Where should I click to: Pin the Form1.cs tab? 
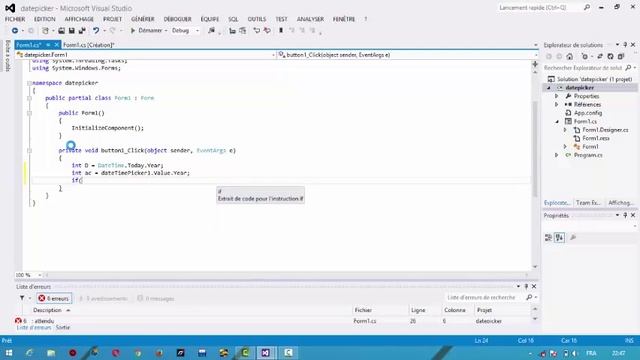coord(48,45)
